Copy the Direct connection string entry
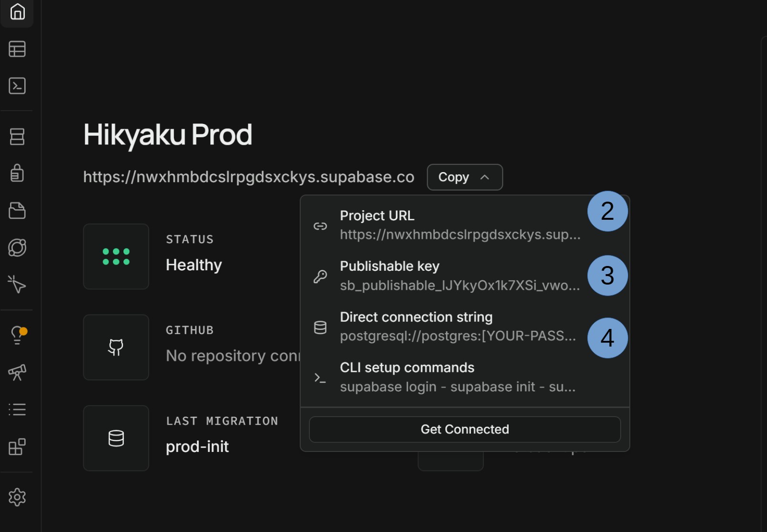The height and width of the screenshot is (532, 767). pos(465,327)
